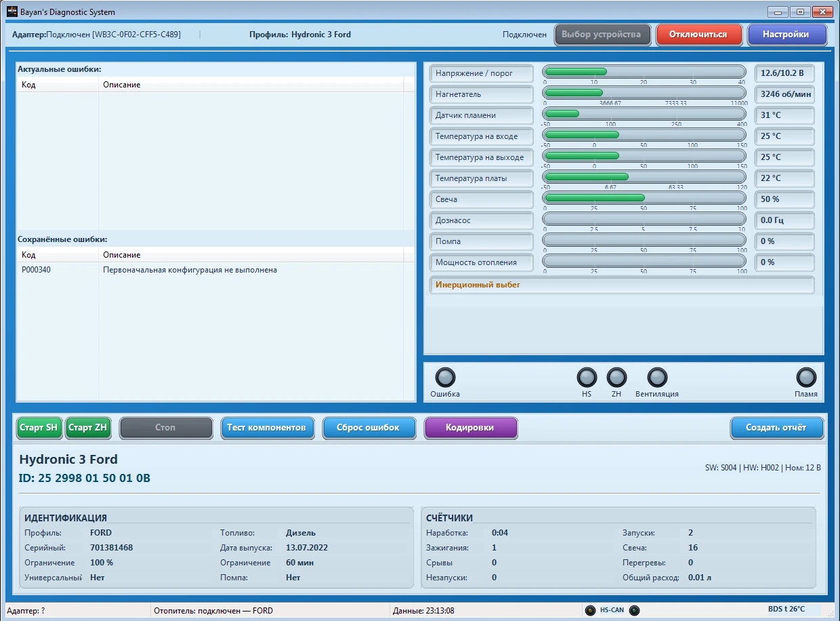The height and width of the screenshot is (621, 840).
Task: Click the BDS t 26°C status entry
Action: (x=786, y=609)
